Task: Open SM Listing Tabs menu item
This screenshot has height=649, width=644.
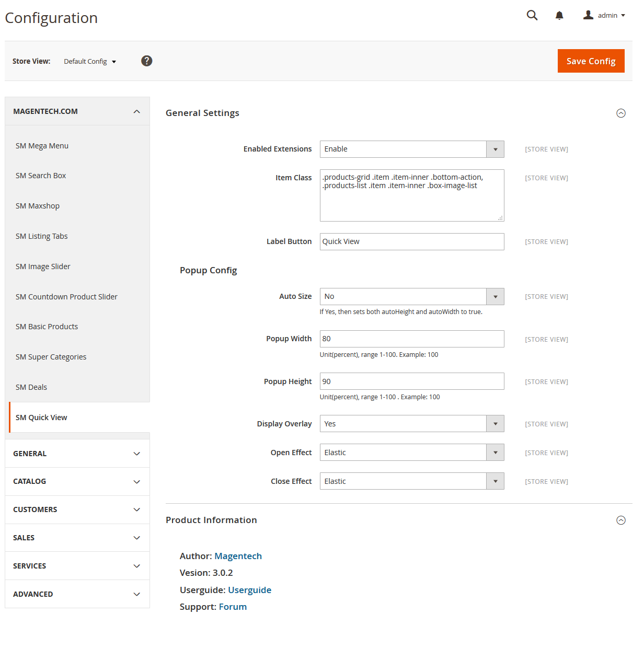Action: point(42,236)
